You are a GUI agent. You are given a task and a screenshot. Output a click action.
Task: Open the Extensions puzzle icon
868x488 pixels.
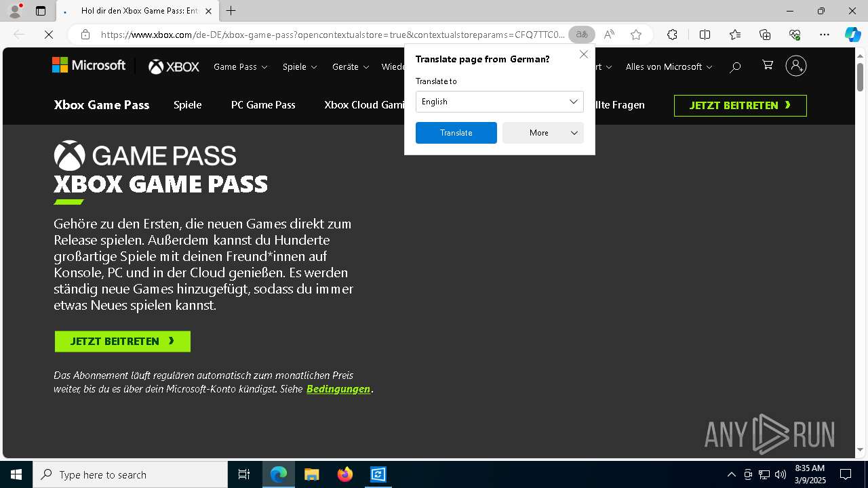(x=672, y=35)
